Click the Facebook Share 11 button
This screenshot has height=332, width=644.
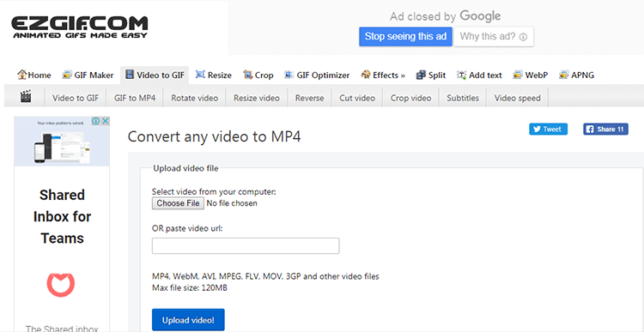point(605,130)
